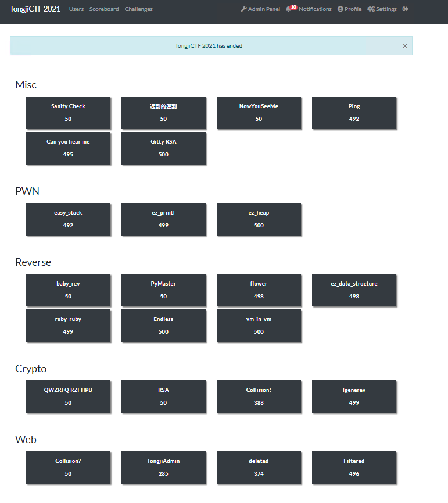Image resolution: width=448 pixels, height=503 pixels.
Task: Open the Gitty RSA challenge
Action: coord(163,148)
